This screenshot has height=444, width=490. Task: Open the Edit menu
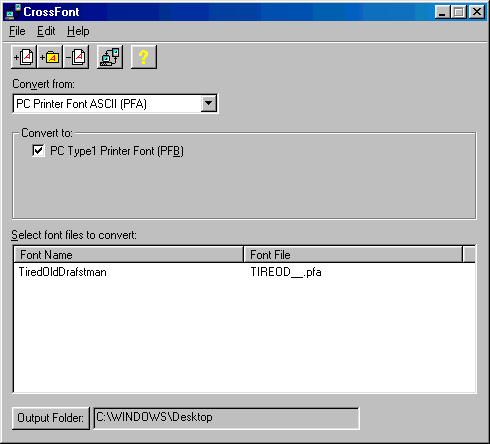46,31
